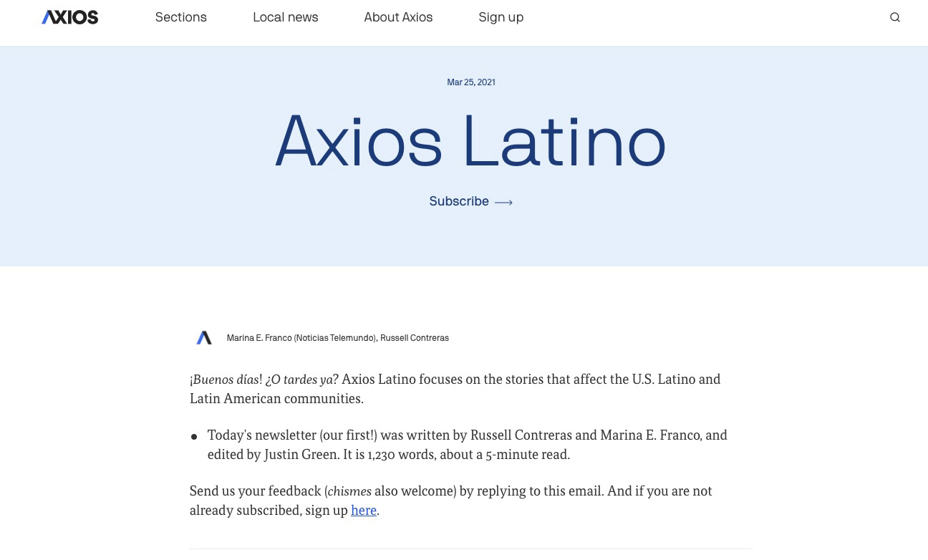928x560 pixels.
Task: Open the search magnifier icon
Action: pos(894,17)
